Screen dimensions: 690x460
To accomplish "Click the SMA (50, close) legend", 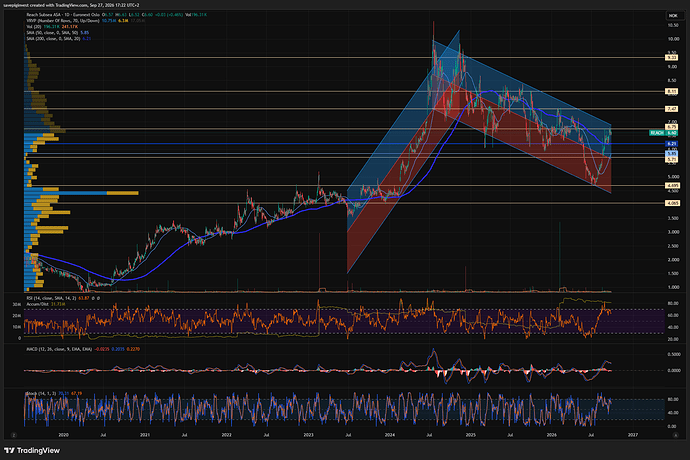I will tap(52, 33).
